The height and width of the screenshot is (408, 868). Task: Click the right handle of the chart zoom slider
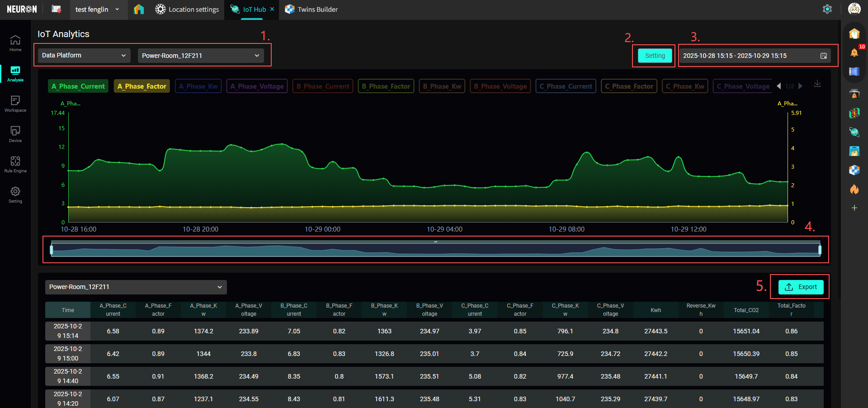(820, 250)
